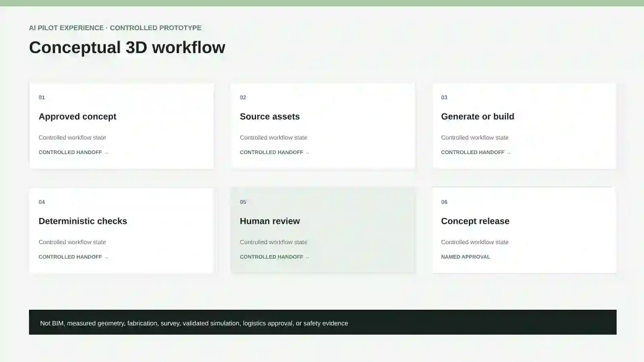
Task: Click Controlled workflow state under Generate or build
Action: pyautogui.click(x=475, y=138)
